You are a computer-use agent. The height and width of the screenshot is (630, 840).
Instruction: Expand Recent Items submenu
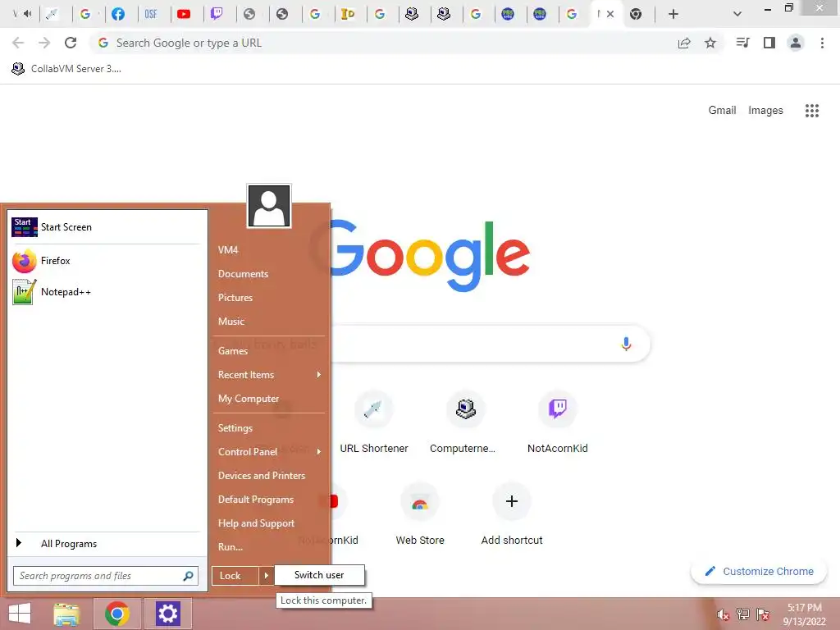(269, 375)
